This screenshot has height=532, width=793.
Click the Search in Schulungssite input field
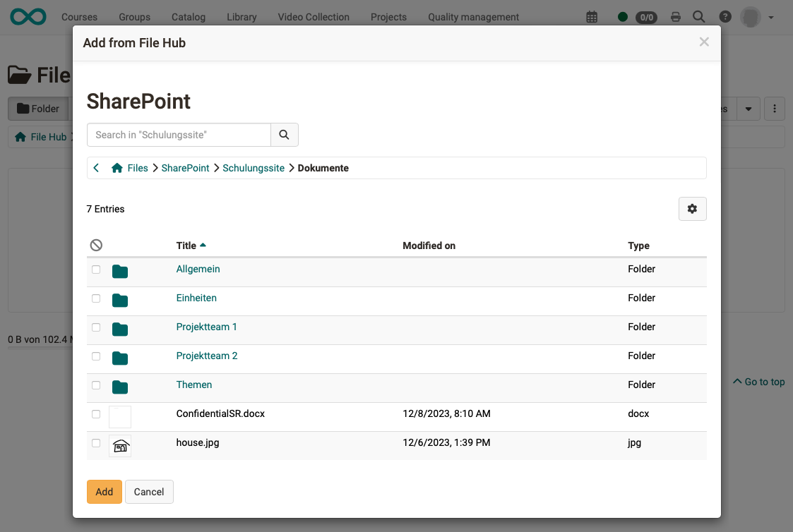point(179,134)
